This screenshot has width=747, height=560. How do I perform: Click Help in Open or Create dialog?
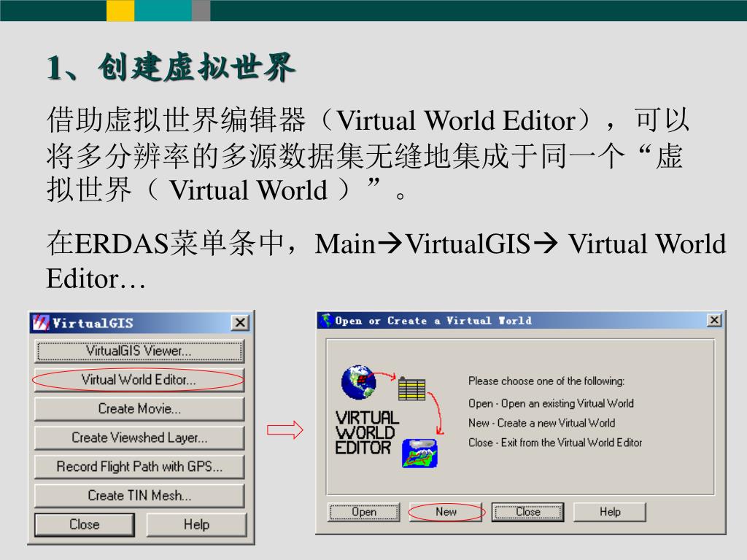pyautogui.click(x=610, y=512)
